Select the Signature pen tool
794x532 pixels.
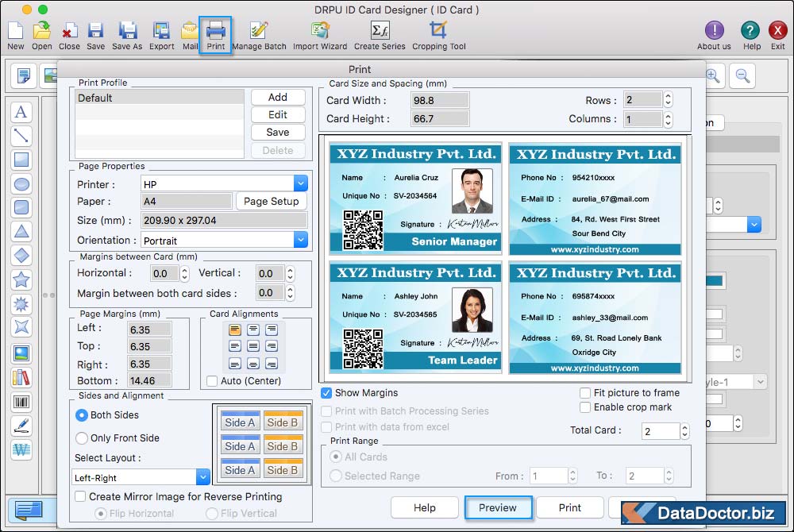[21, 426]
